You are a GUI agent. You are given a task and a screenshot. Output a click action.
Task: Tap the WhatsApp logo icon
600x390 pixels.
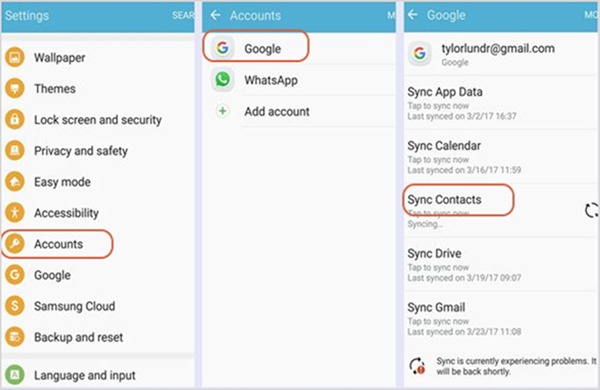click(x=222, y=80)
